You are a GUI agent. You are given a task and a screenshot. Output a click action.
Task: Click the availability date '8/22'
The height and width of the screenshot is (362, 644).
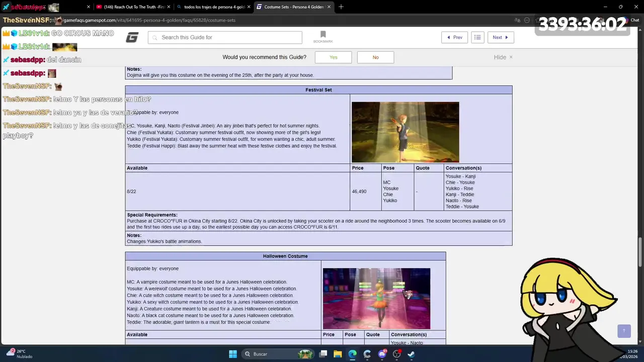click(x=131, y=192)
